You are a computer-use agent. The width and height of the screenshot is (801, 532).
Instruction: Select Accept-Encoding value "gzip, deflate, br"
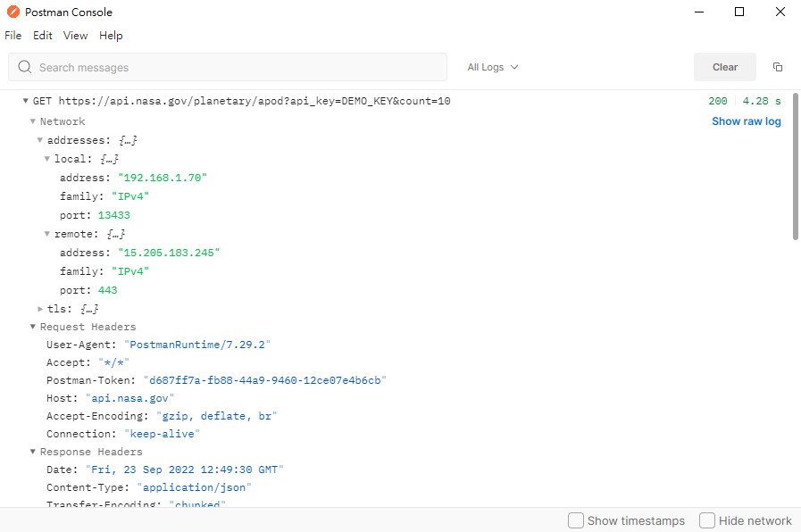pos(217,416)
